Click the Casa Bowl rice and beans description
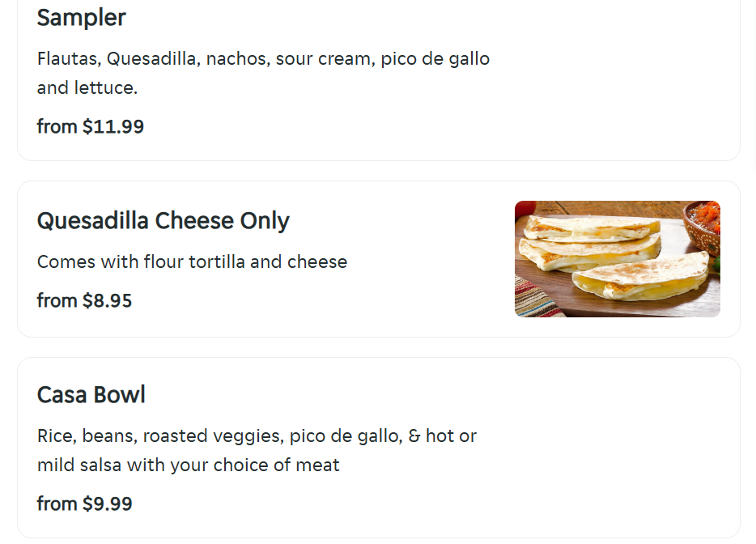The height and width of the screenshot is (544, 756). pyautogui.click(x=257, y=436)
